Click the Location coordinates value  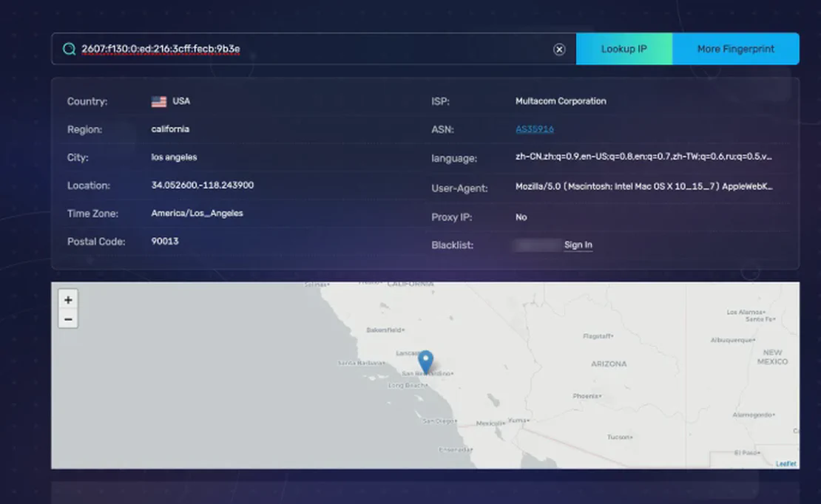(202, 185)
